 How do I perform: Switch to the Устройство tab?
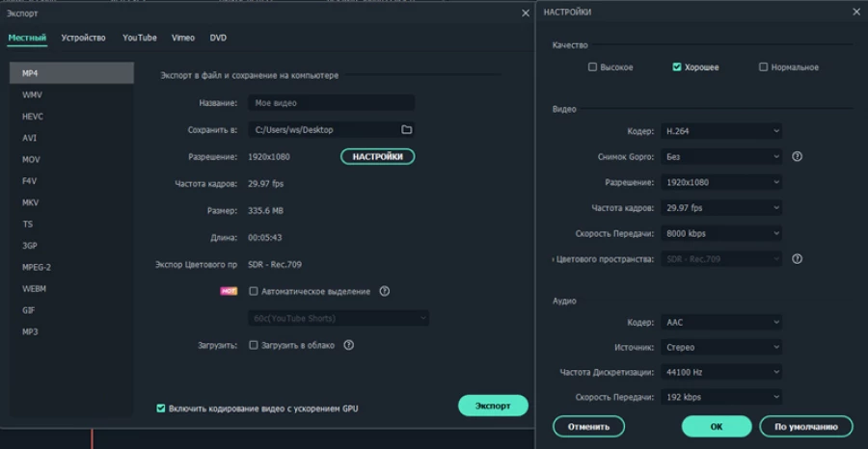point(83,38)
